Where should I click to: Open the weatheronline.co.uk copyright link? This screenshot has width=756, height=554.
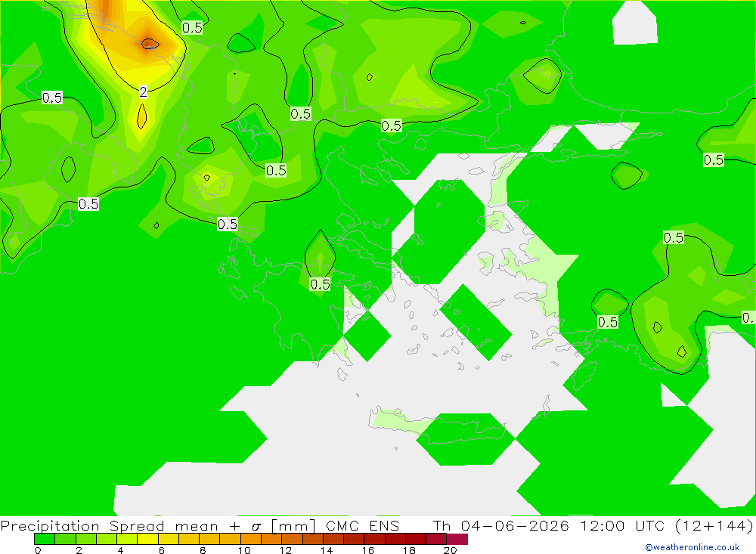click(x=692, y=547)
